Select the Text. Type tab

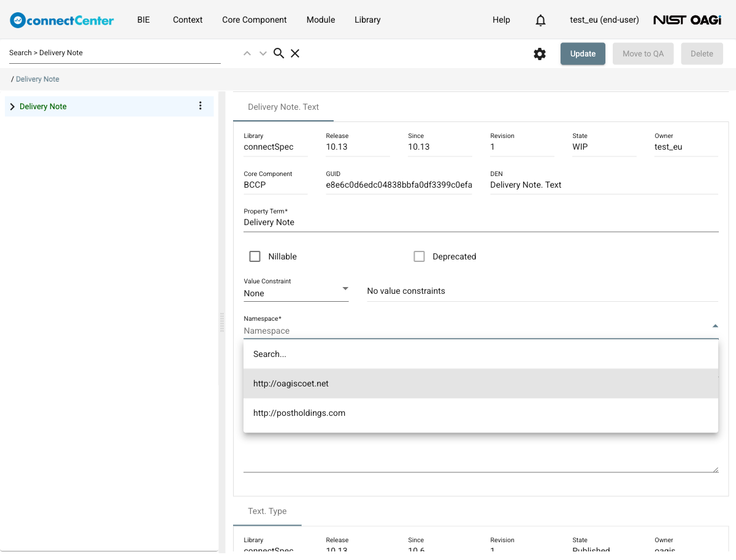(x=267, y=511)
